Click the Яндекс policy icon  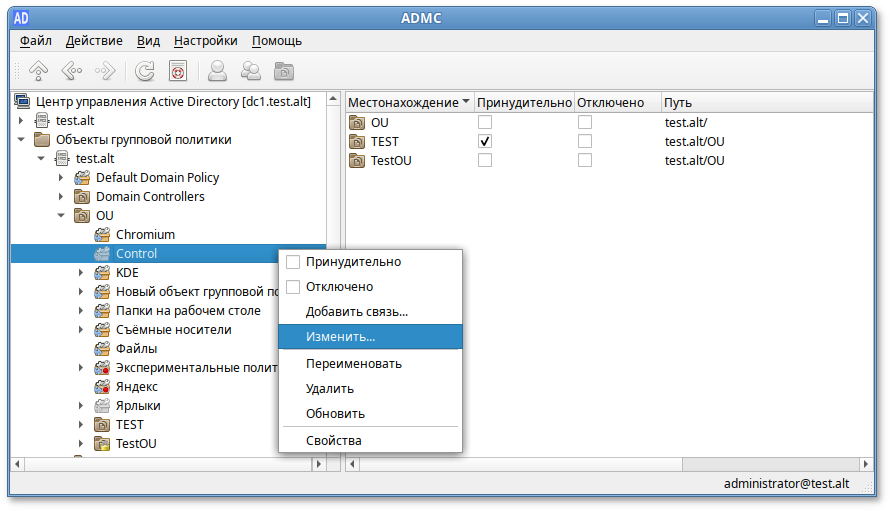pos(102,387)
